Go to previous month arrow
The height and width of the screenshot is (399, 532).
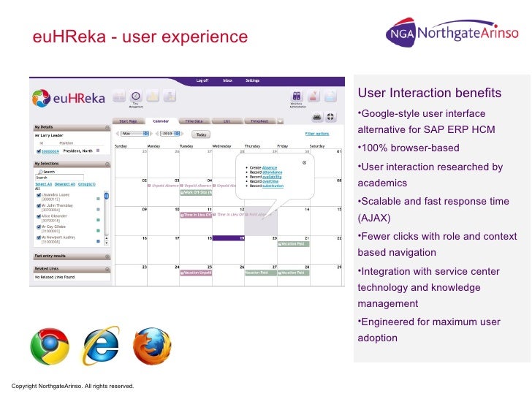coord(118,134)
